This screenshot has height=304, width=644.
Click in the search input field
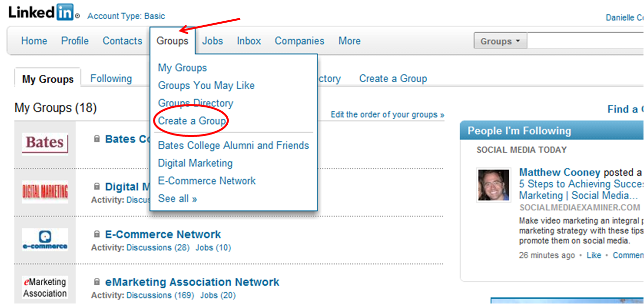(585, 41)
